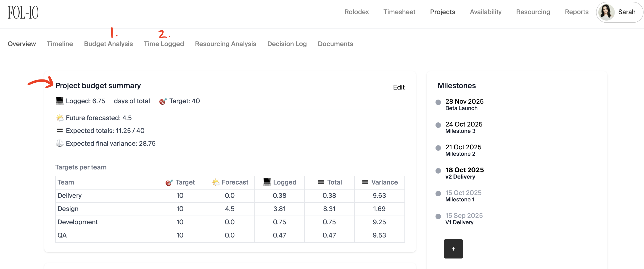Click the target dart icon beside Target 40

click(163, 101)
